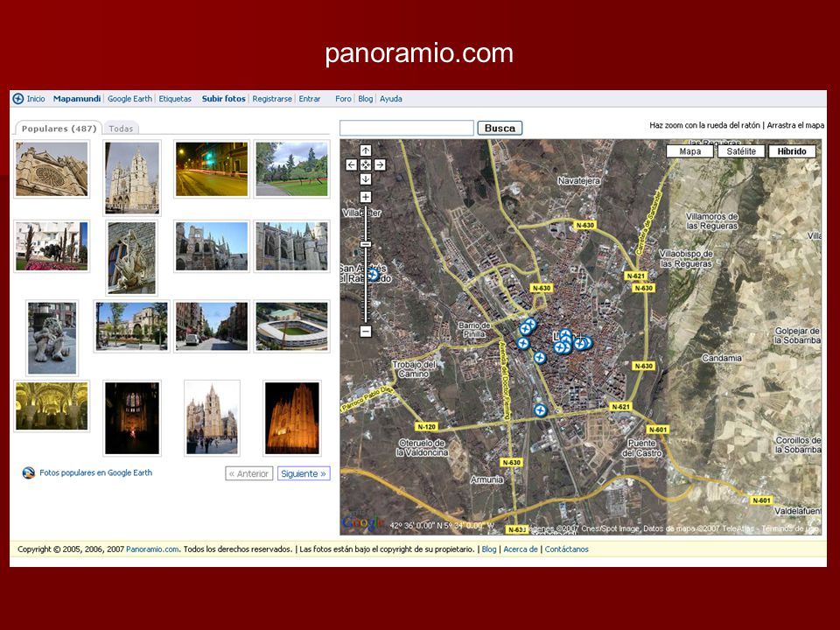Image resolution: width=840 pixels, height=630 pixels.
Task: Click the zoom slider handle on the map
Action: point(366,244)
